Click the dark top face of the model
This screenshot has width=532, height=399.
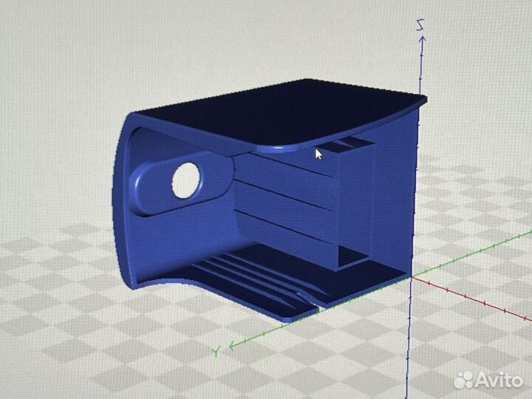[x=282, y=112]
